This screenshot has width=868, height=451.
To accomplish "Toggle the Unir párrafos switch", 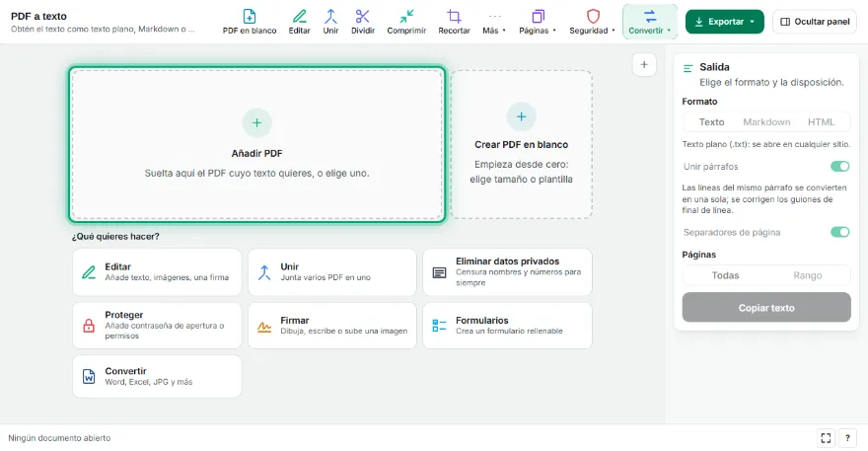I will click(839, 166).
